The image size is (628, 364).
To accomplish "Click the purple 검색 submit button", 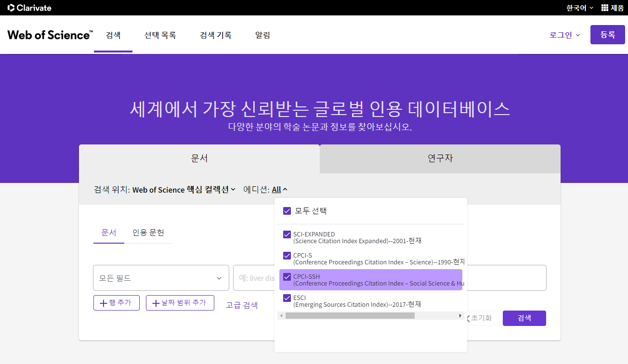I will pyautogui.click(x=524, y=318).
